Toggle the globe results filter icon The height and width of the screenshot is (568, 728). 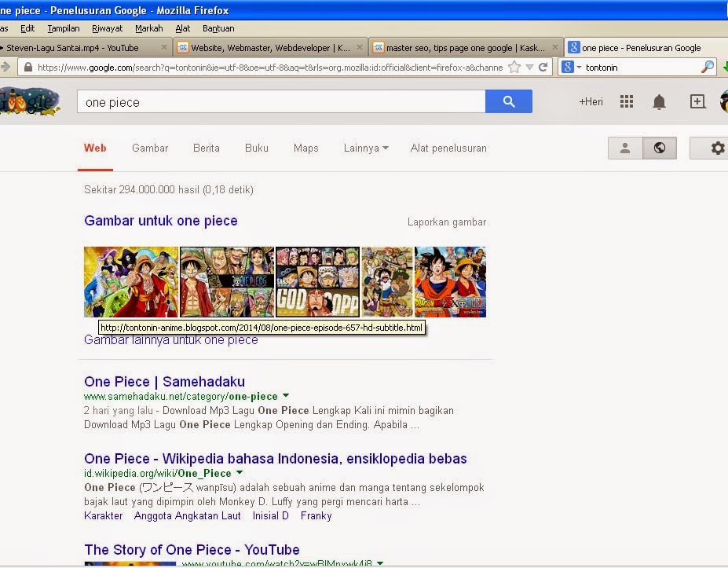(659, 148)
